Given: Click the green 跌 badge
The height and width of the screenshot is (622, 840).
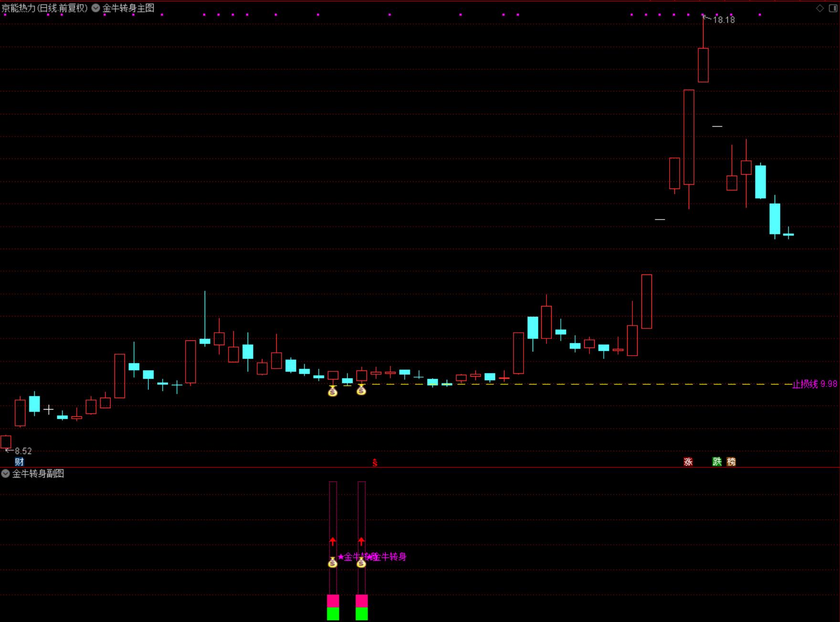Looking at the screenshot, I should [717, 462].
